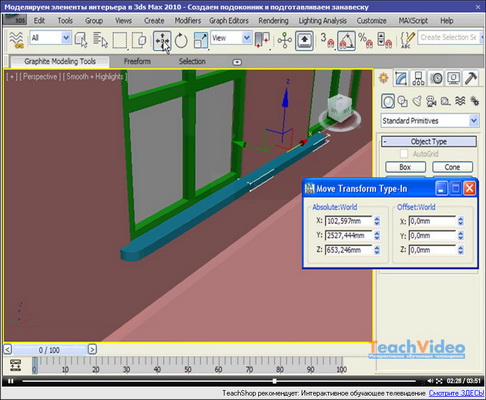Open the Rendering menu

[x=273, y=21]
